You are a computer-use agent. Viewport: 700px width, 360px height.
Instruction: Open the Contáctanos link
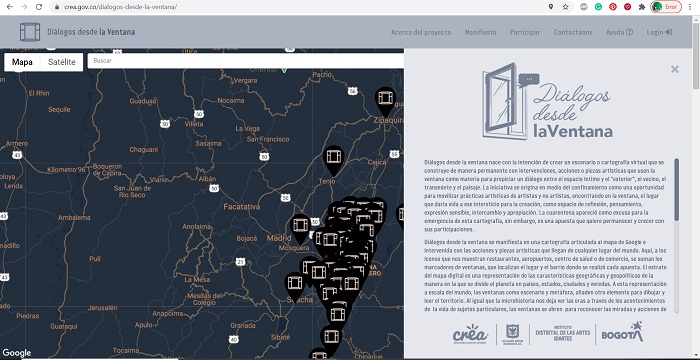(573, 32)
